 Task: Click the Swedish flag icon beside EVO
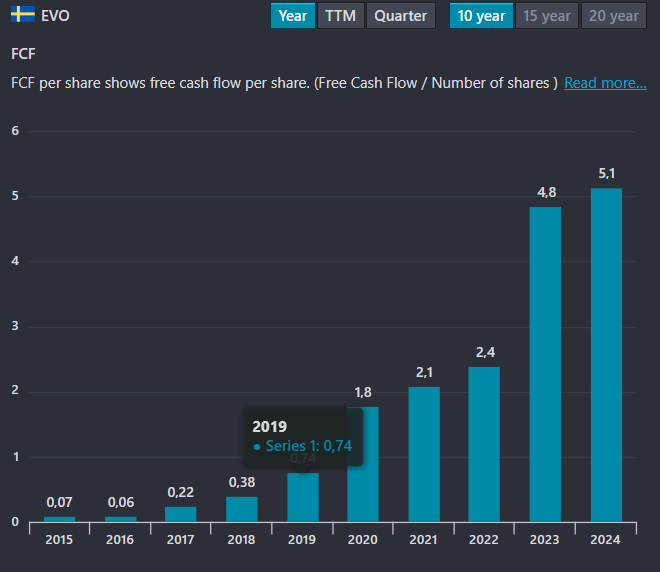pos(22,15)
